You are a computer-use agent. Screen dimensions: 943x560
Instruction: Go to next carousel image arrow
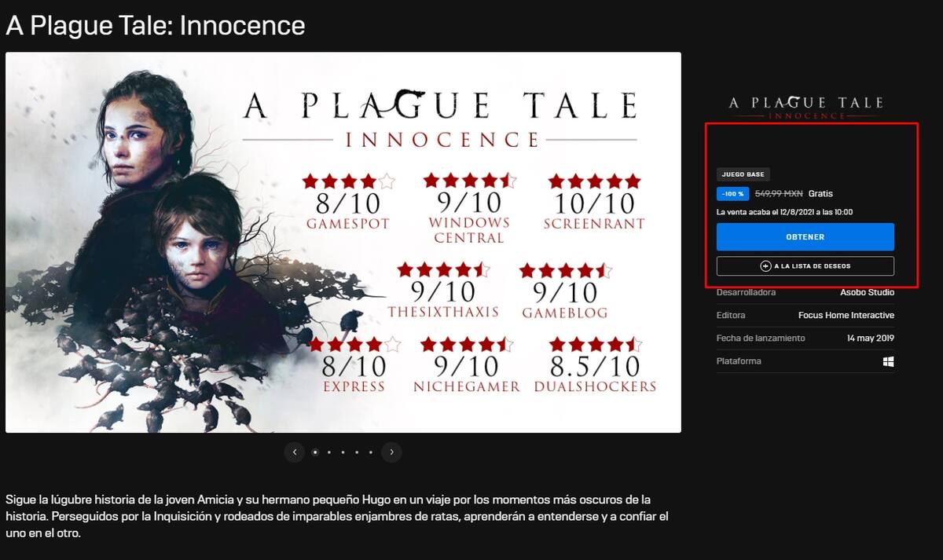391,452
